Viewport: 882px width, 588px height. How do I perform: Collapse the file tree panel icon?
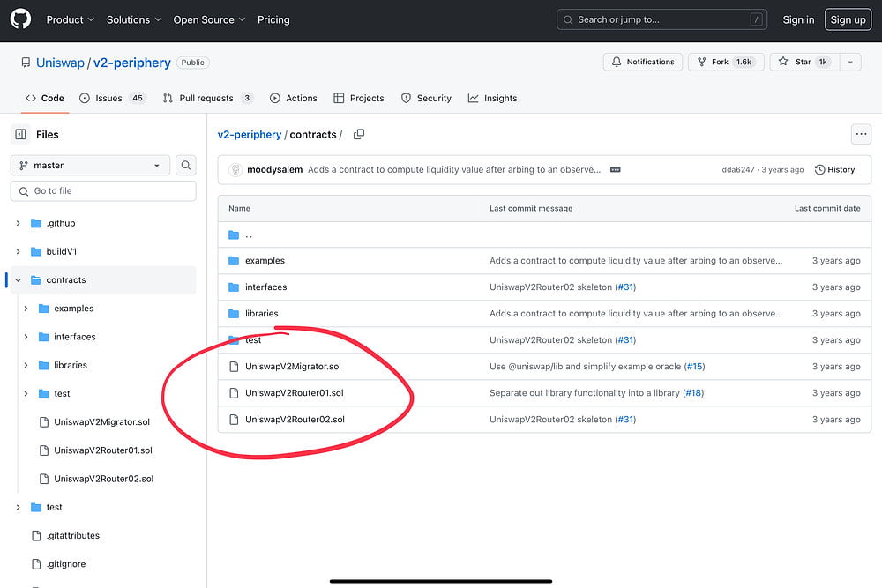[x=21, y=134]
